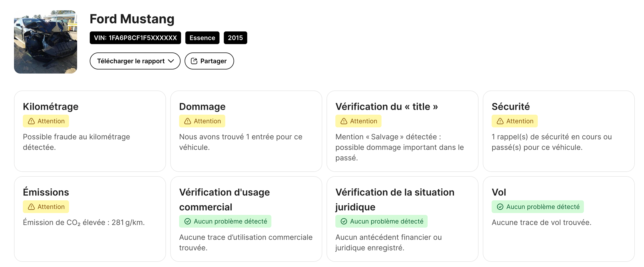Click Émission de CO₂ élevée 281 g/km text

tap(84, 222)
